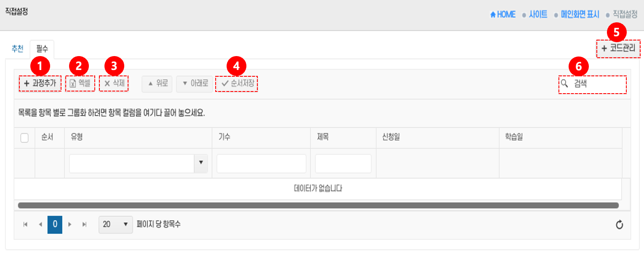Open 코드관리 (code management)
This screenshot has height=261, width=644.
coord(618,48)
